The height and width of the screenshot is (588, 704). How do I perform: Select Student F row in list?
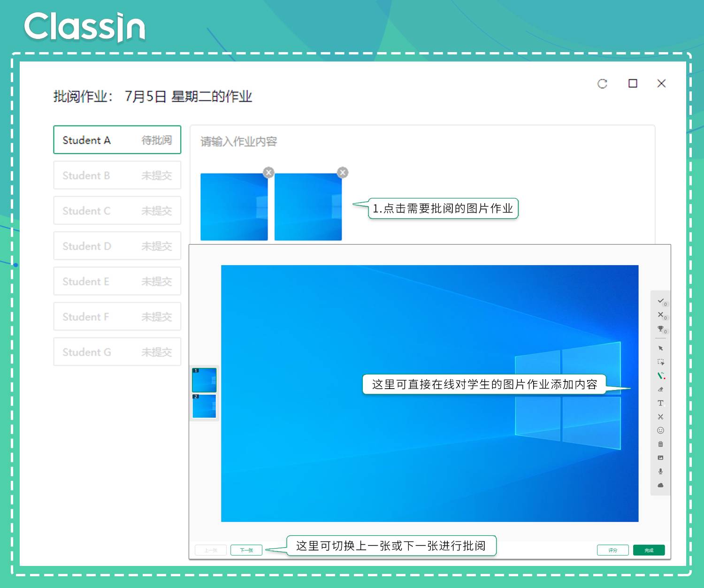click(x=117, y=316)
